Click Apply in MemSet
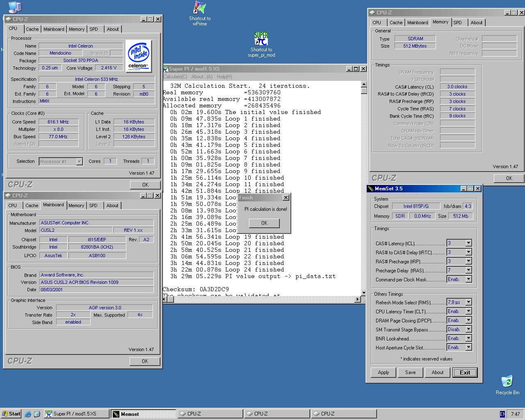This screenshot has height=420, width=525. 383,372
